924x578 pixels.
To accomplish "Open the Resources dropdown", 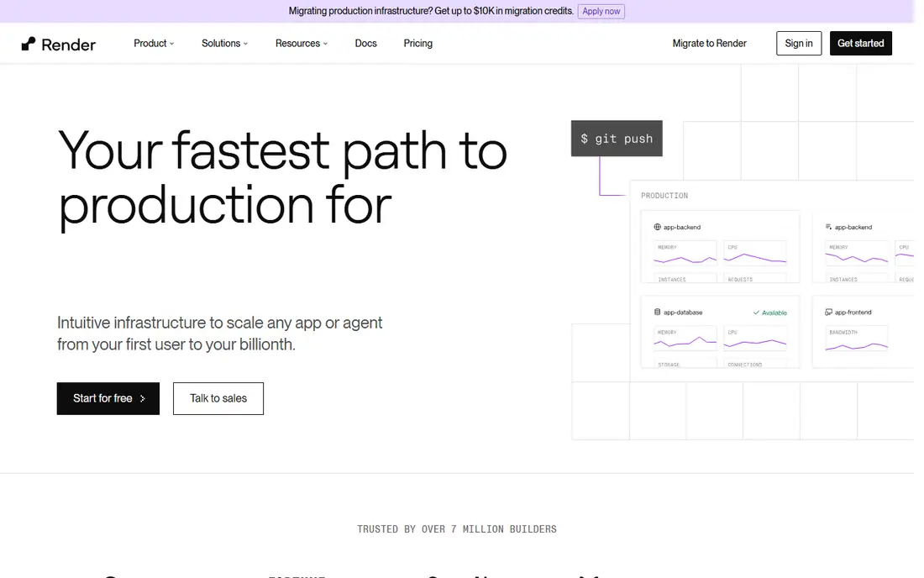I will [301, 44].
